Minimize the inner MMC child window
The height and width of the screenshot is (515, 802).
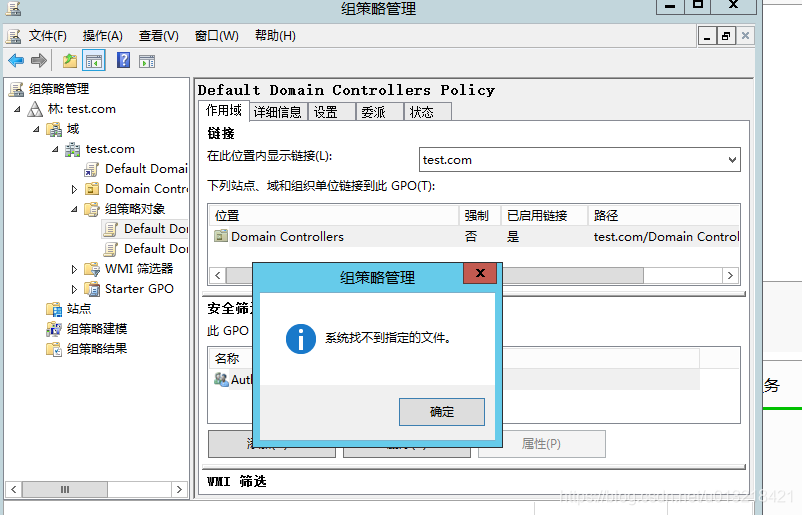[x=707, y=36]
